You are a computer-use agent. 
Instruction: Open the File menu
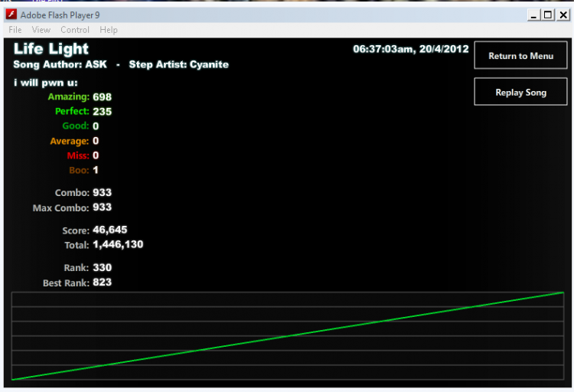(x=15, y=30)
